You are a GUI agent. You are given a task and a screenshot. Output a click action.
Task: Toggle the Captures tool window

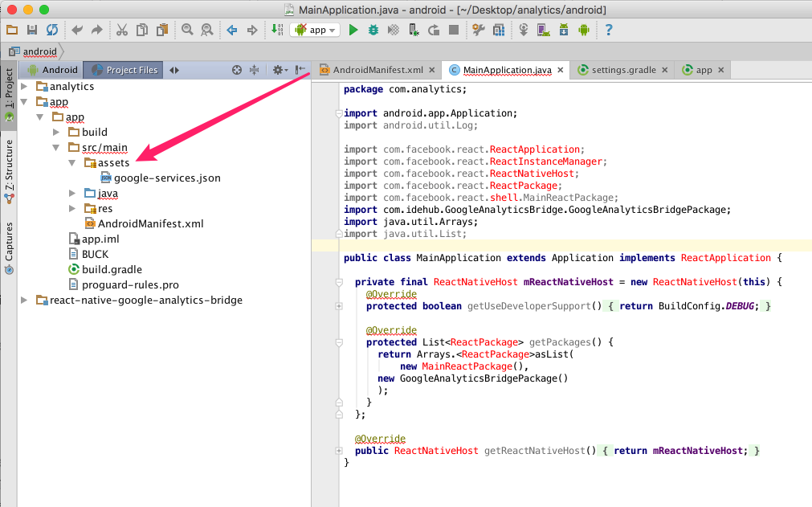(x=9, y=247)
